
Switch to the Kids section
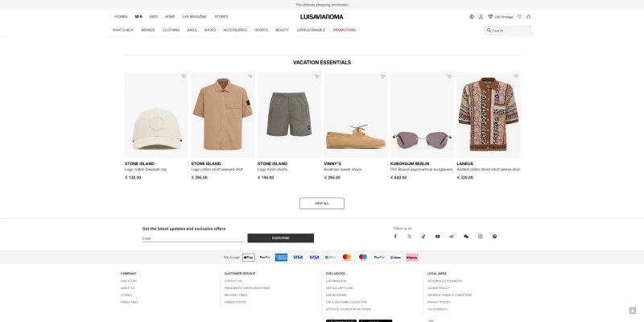pos(154,17)
